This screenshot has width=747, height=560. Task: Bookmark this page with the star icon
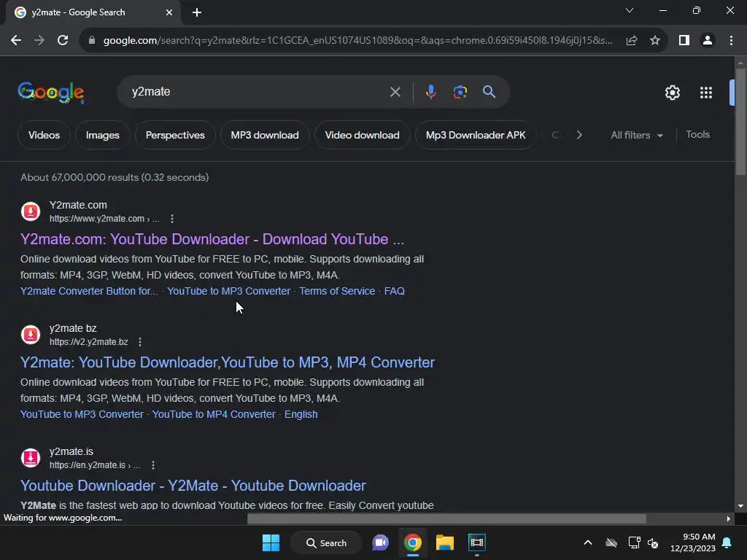click(x=655, y=41)
